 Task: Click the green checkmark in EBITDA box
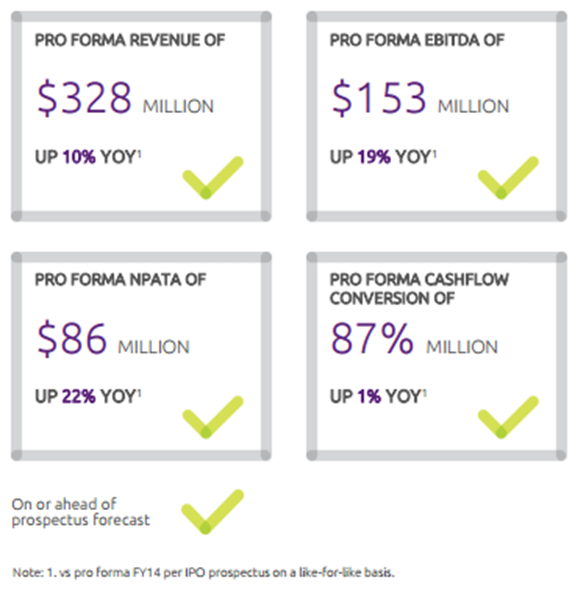click(508, 177)
